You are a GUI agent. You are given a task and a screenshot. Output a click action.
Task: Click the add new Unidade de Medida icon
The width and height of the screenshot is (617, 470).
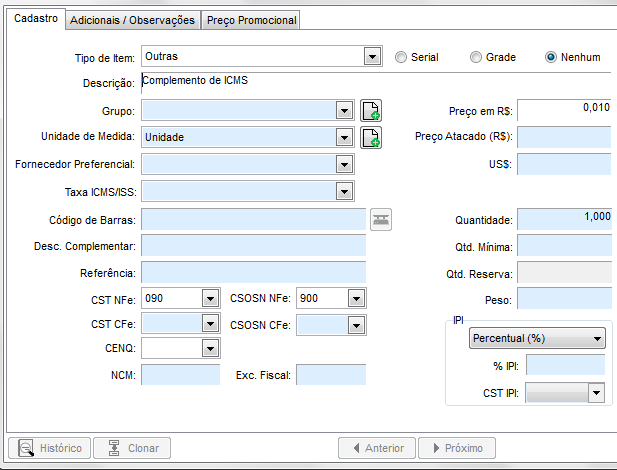[x=371, y=137]
